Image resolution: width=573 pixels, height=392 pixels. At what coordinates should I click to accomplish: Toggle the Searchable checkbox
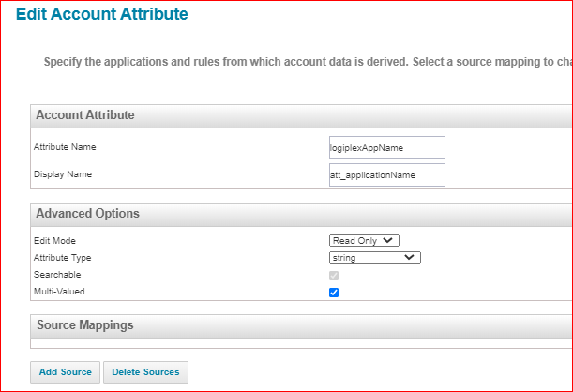coord(334,275)
